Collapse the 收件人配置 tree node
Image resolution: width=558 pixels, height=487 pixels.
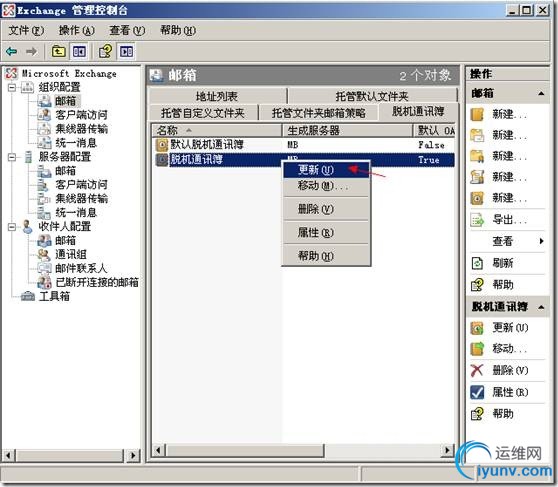point(12,227)
